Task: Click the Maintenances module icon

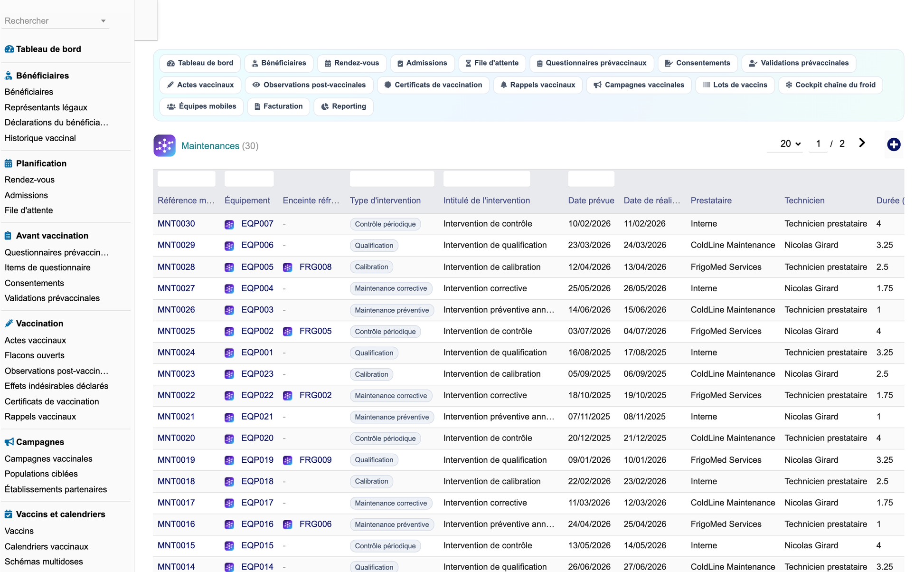Action: pyautogui.click(x=164, y=146)
